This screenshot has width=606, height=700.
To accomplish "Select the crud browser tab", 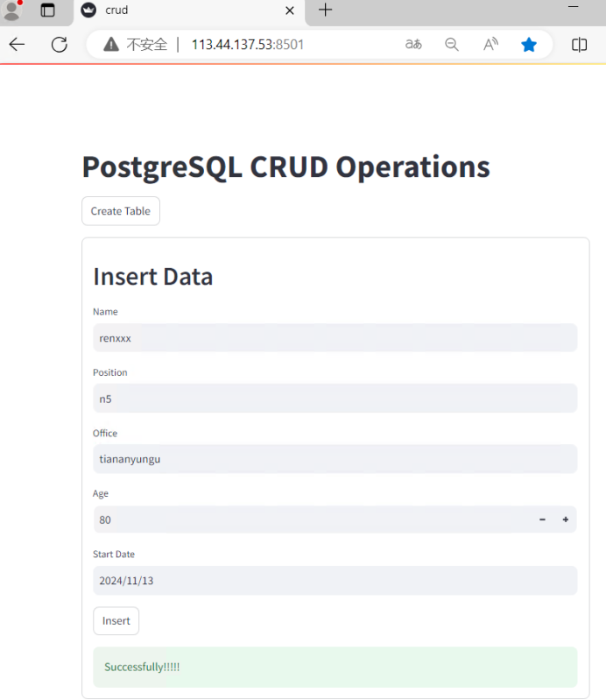I will click(x=175, y=11).
